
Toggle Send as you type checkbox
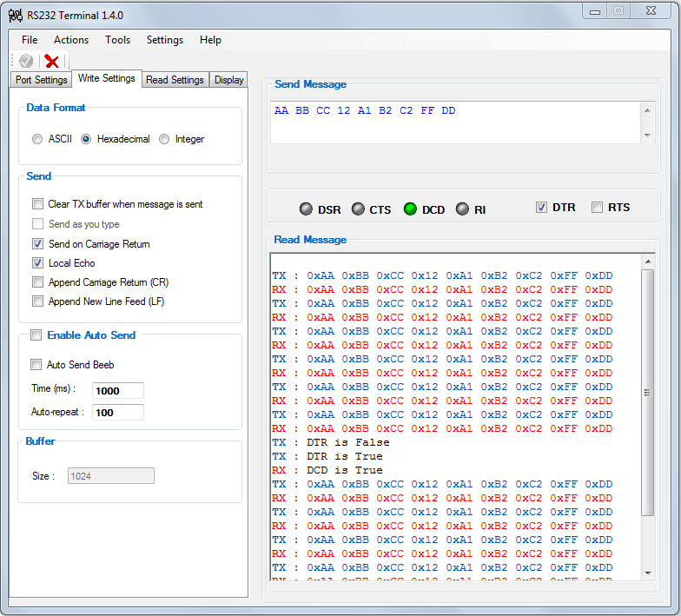(x=38, y=224)
